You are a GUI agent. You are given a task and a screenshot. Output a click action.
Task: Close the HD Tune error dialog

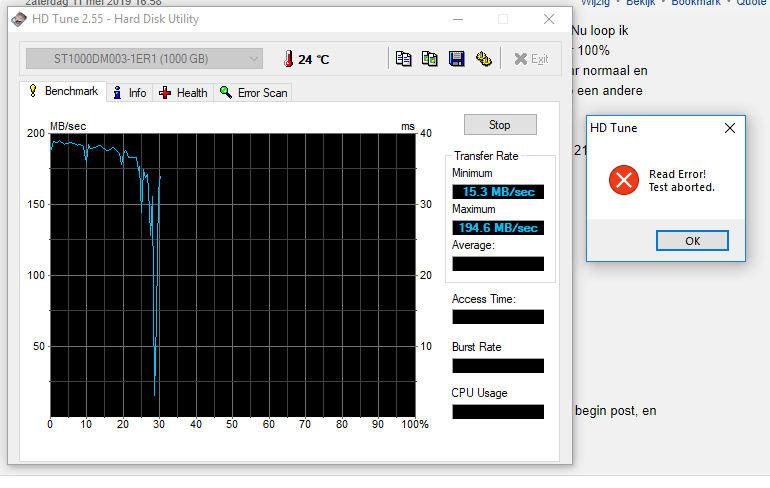730,128
